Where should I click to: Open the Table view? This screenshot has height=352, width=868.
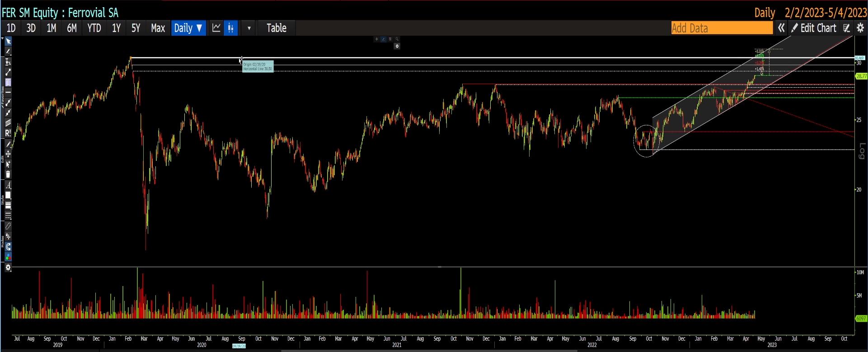(276, 28)
